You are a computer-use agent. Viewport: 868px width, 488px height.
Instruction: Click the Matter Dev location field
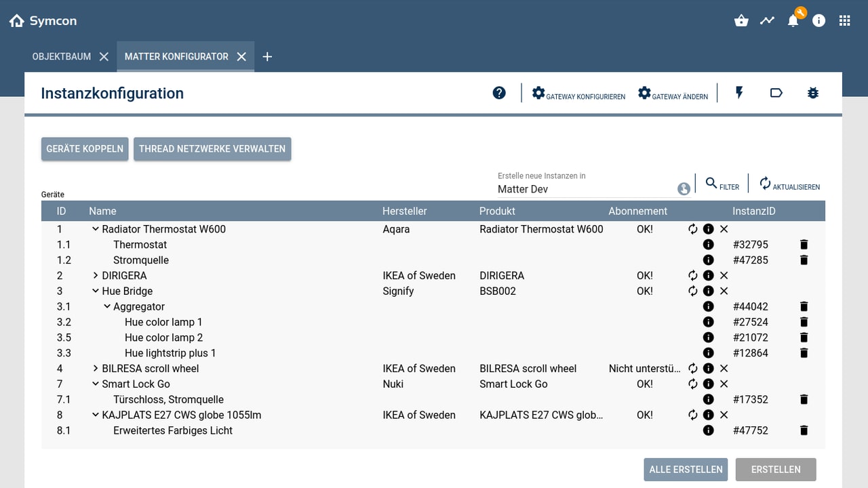[x=583, y=189]
